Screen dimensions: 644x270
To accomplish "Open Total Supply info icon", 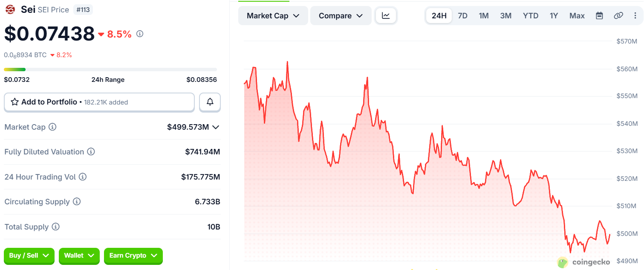I will pos(56,226).
